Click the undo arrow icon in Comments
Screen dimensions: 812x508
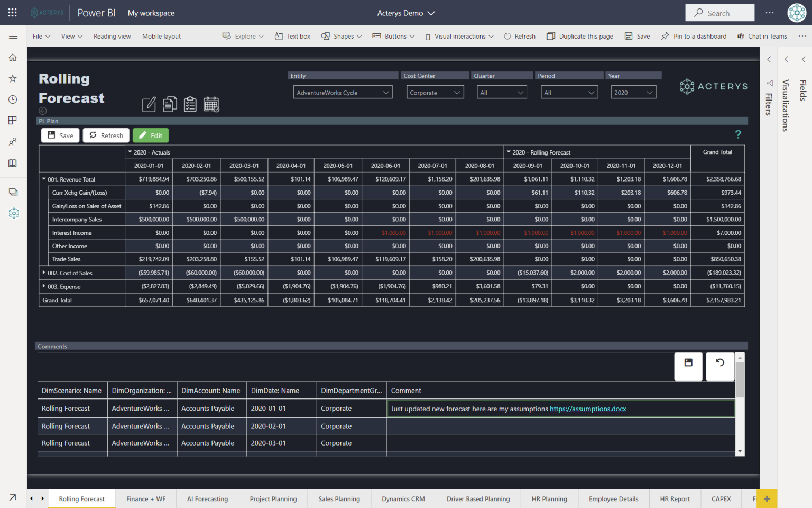pyautogui.click(x=719, y=364)
